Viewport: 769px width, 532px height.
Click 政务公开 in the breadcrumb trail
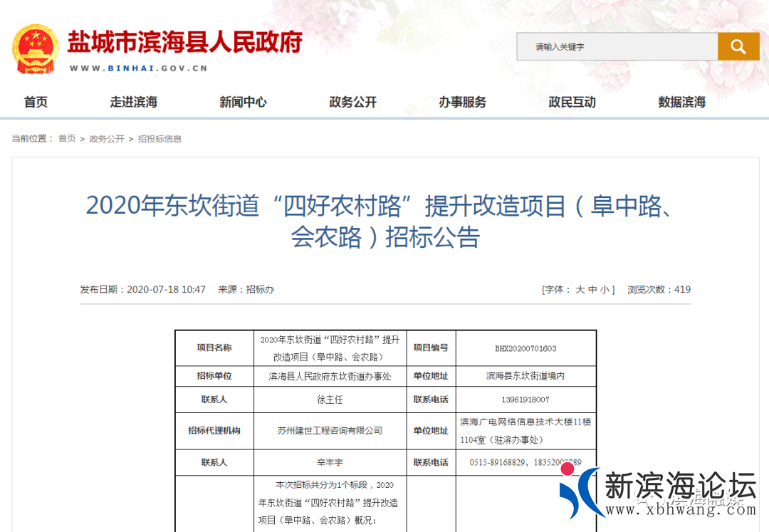106,139
